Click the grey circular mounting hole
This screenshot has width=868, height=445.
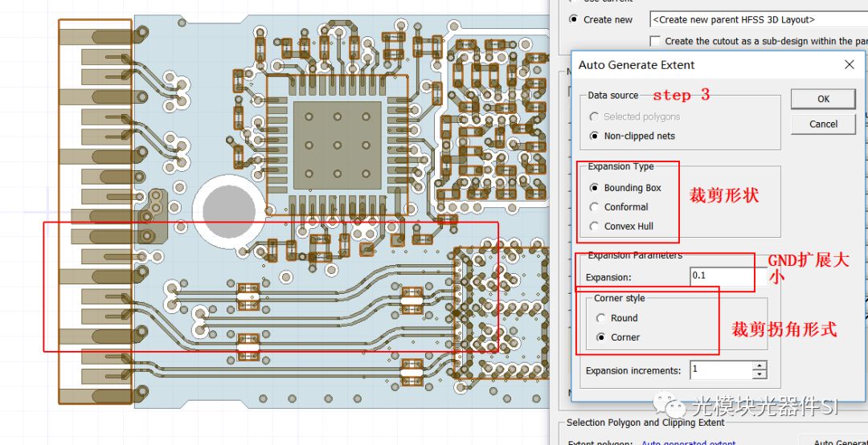tap(228, 211)
